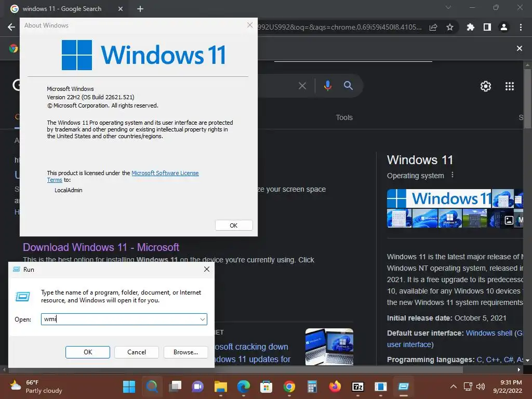532x399 pixels.
Task: Open Microsoft Edge from the taskbar
Action: tap(243, 387)
